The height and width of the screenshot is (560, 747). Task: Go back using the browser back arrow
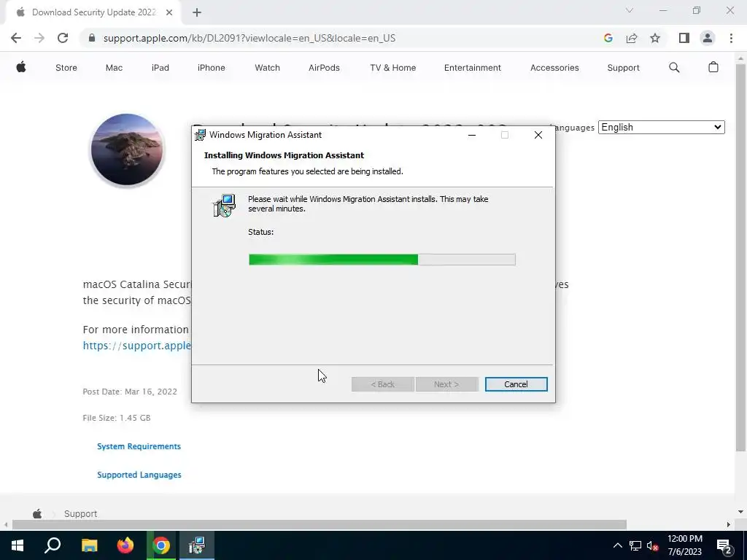click(x=16, y=38)
